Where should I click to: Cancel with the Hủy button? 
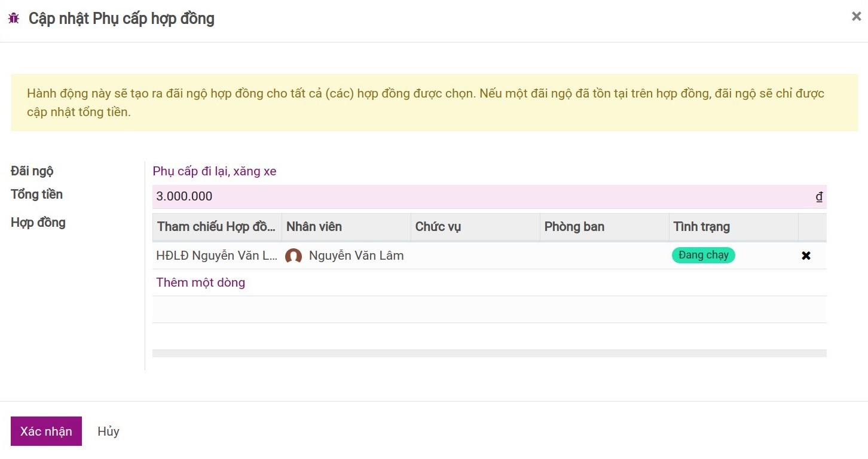(x=108, y=431)
